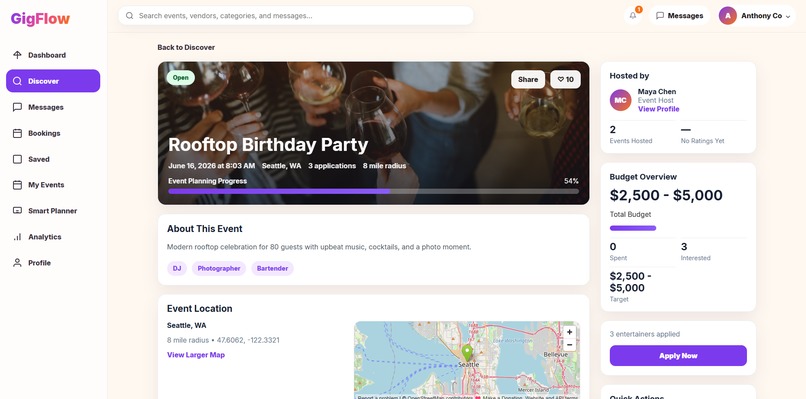Click the $2,500 - $5,000 budget heading

(666, 195)
